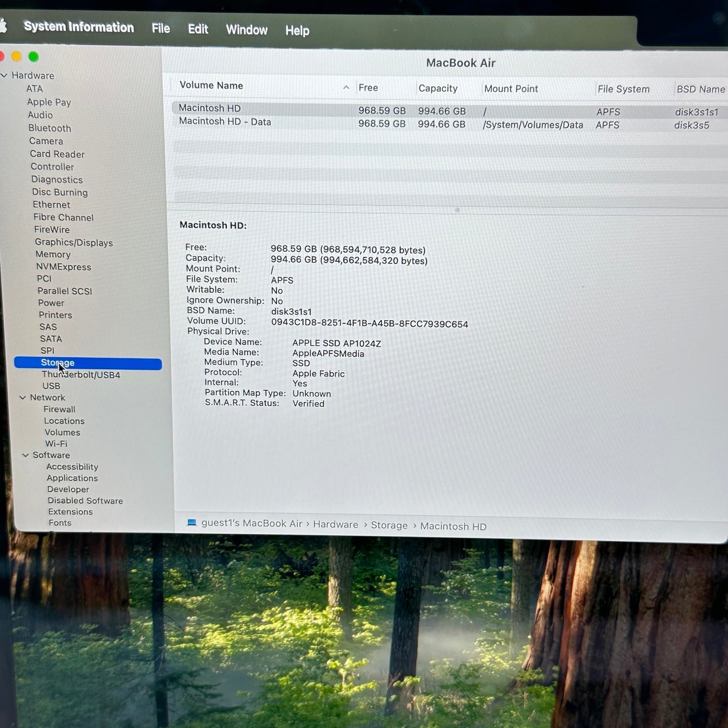The height and width of the screenshot is (728, 728).
Task: Click Hardware in the path bar
Action: click(x=336, y=524)
